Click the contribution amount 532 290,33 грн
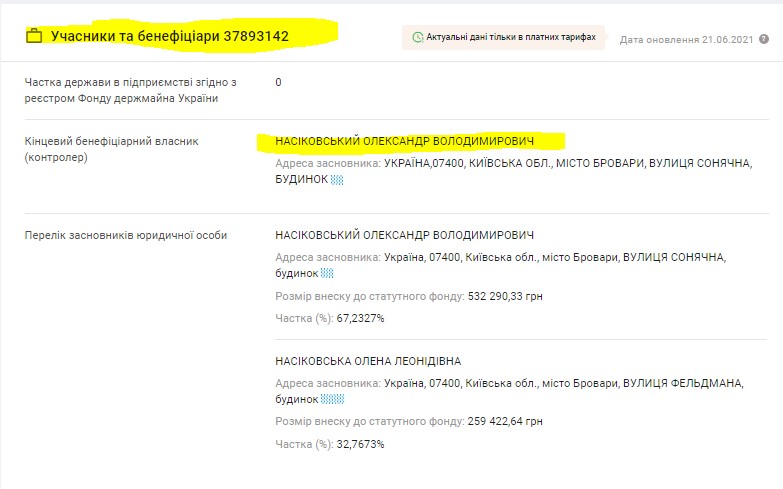This screenshot has height=489, width=783. pos(505,296)
